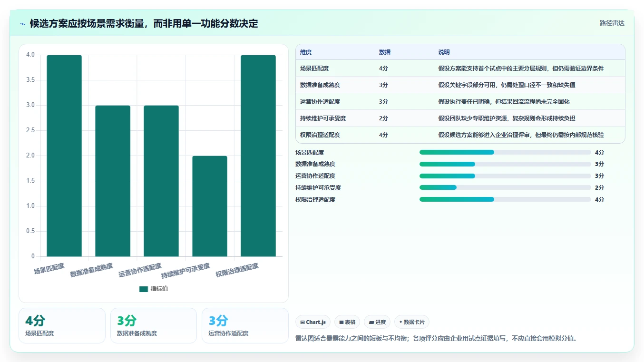Select the 场景匹配度 bar in the chart

(x=64, y=156)
